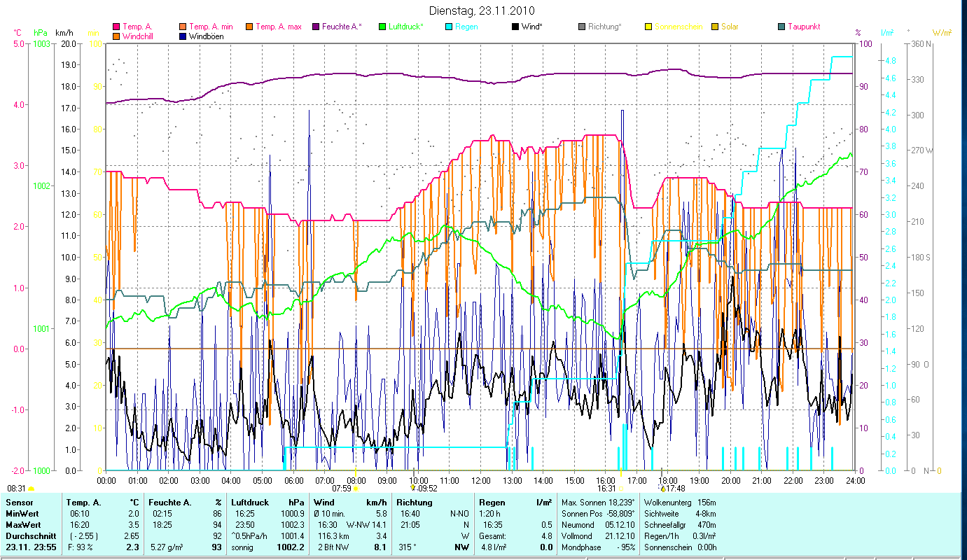The image size is (967, 560).
Task: Click the sun icon next to 08:31
Action: point(31,489)
